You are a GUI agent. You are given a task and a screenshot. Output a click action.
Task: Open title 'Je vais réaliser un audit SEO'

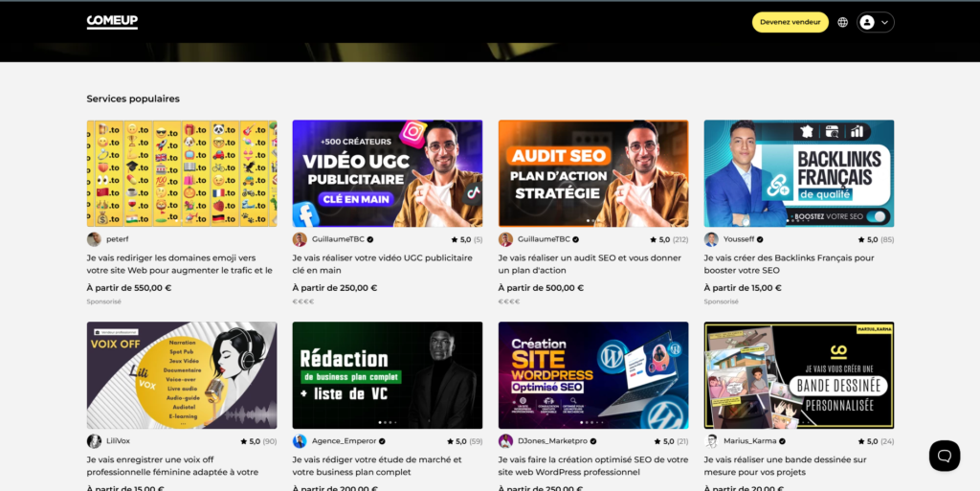pyautogui.click(x=590, y=264)
